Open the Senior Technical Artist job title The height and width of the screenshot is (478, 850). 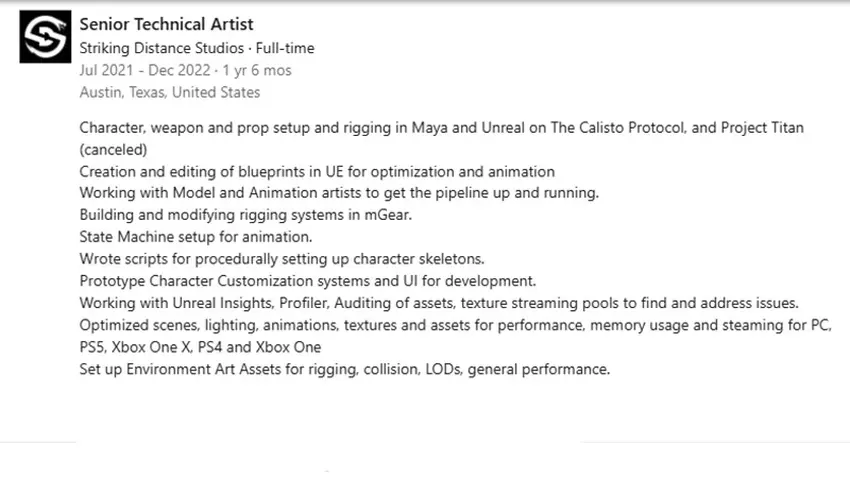166,24
